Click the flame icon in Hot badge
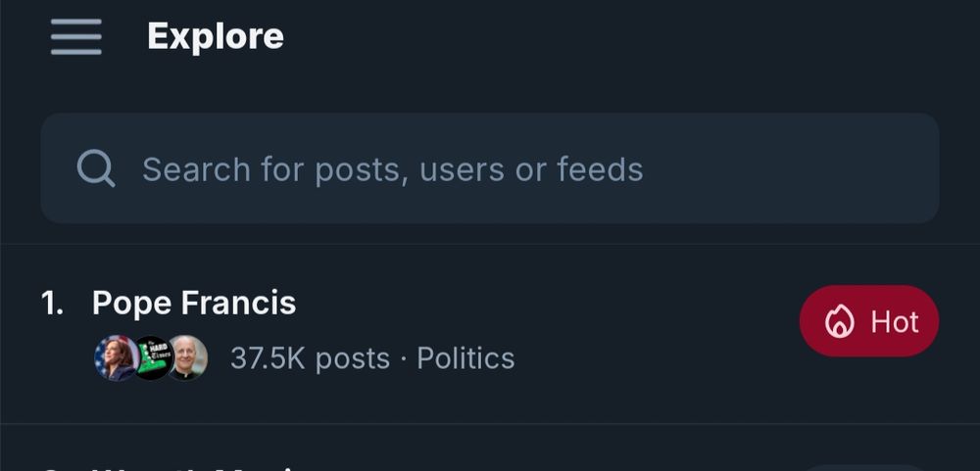Screen dimensions: 980x471 click(x=839, y=322)
